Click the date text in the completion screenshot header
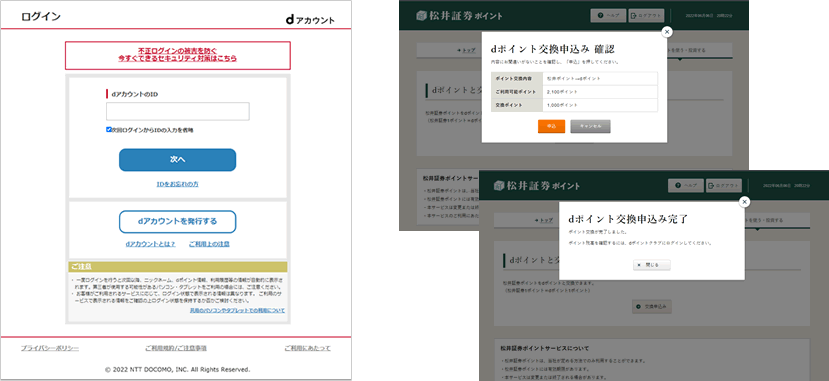The width and height of the screenshot is (829, 381). (x=788, y=186)
